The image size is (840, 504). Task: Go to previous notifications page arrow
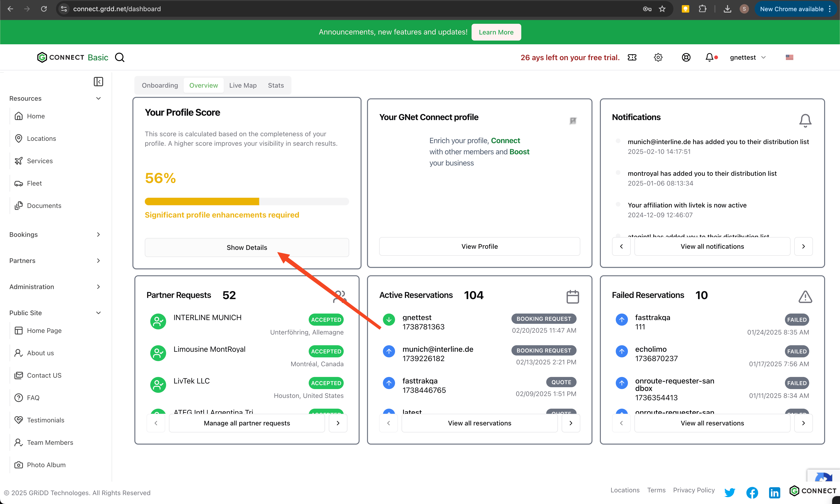621,246
